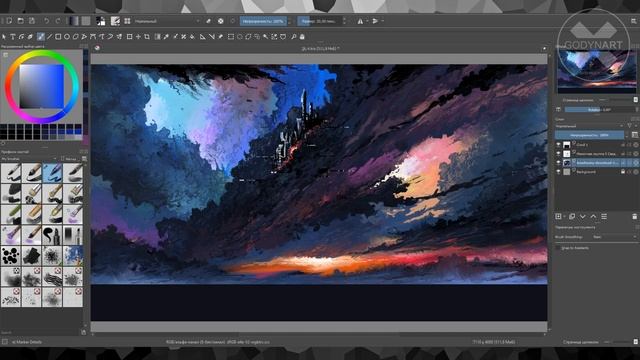Toggle the tag checkbox above brush presets
The height and width of the screenshot is (360, 640).
click(x=63, y=159)
